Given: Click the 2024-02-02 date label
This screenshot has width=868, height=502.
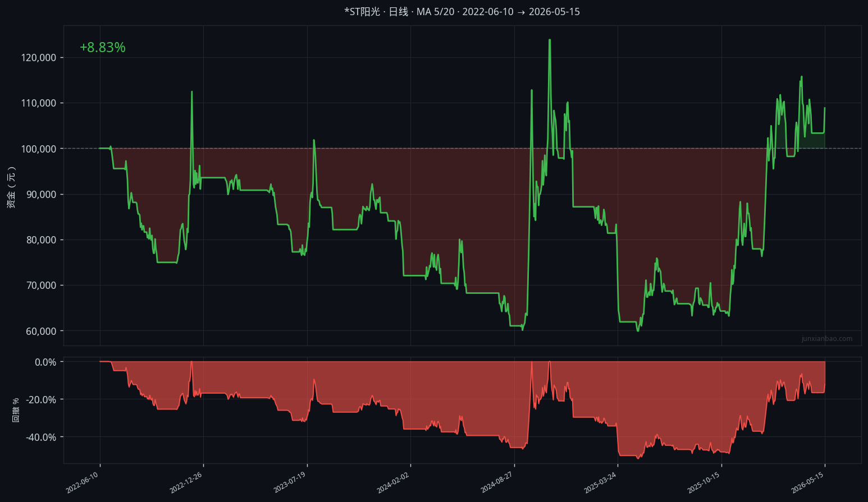Looking at the screenshot, I should 392,482.
